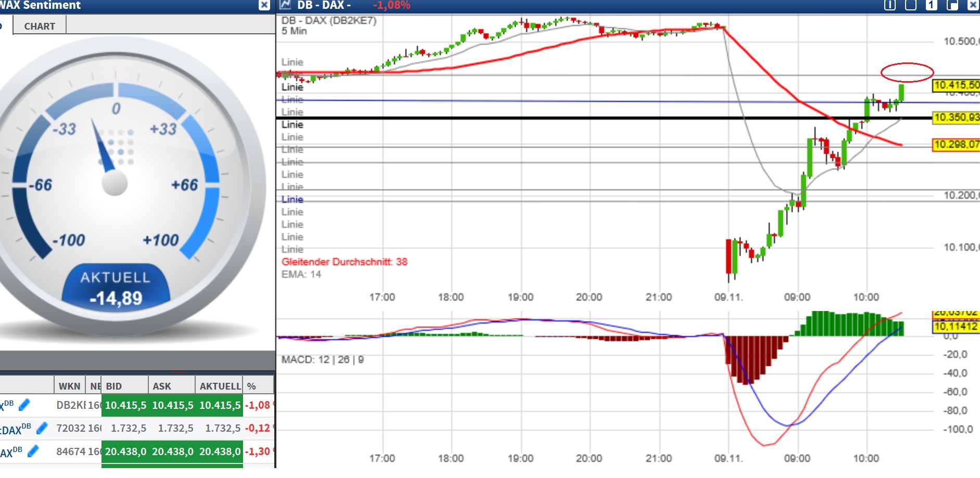Screen dimensions: 980x478
Task: Switch to the CHART tab
Action: (x=39, y=25)
